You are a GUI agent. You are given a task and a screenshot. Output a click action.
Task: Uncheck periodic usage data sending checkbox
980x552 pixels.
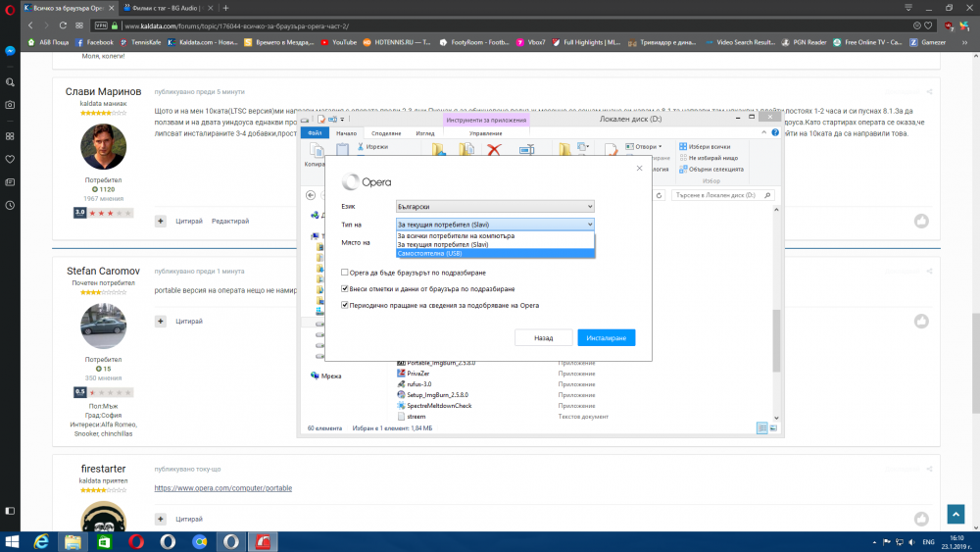coord(344,305)
